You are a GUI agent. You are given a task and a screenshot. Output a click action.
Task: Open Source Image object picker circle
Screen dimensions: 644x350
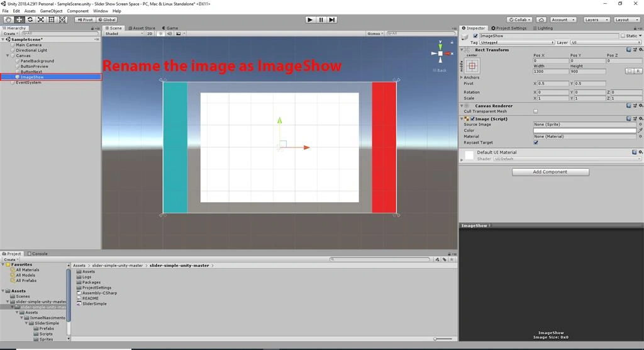pyautogui.click(x=640, y=124)
